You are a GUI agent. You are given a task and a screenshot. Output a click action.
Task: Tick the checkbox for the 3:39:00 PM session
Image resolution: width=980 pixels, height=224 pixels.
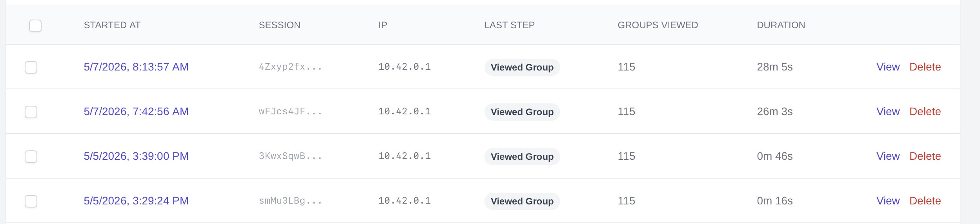[x=31, y=157]
